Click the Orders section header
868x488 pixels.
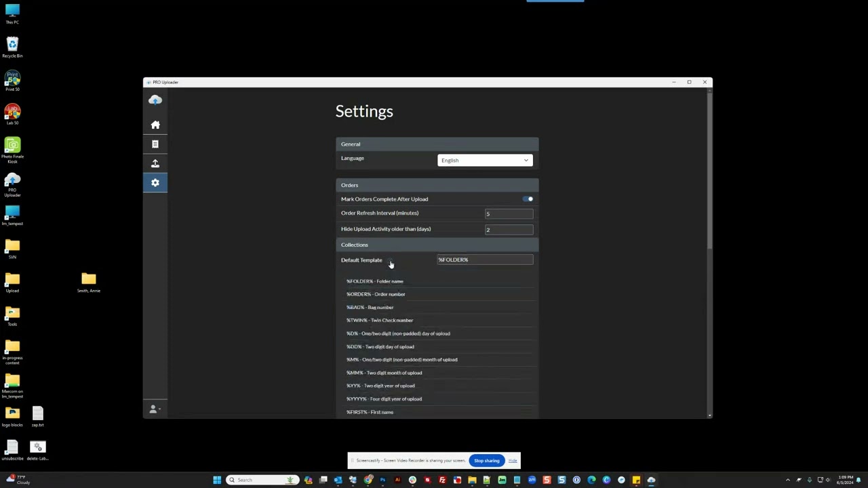tap(437, 185)
